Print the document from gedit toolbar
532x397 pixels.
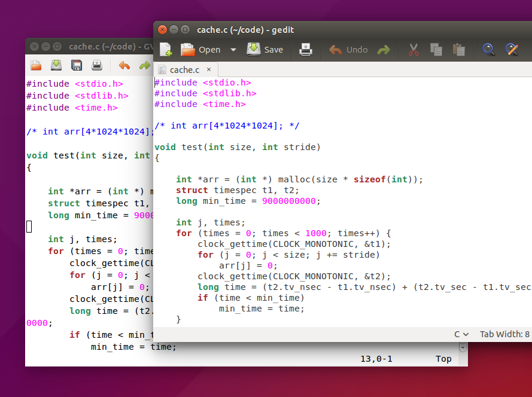[306, 50]
